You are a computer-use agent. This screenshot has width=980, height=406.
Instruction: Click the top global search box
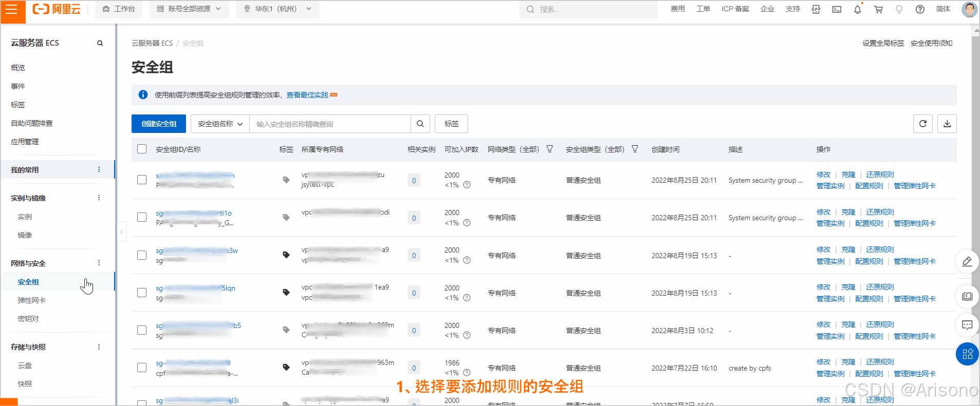[588, 9]
